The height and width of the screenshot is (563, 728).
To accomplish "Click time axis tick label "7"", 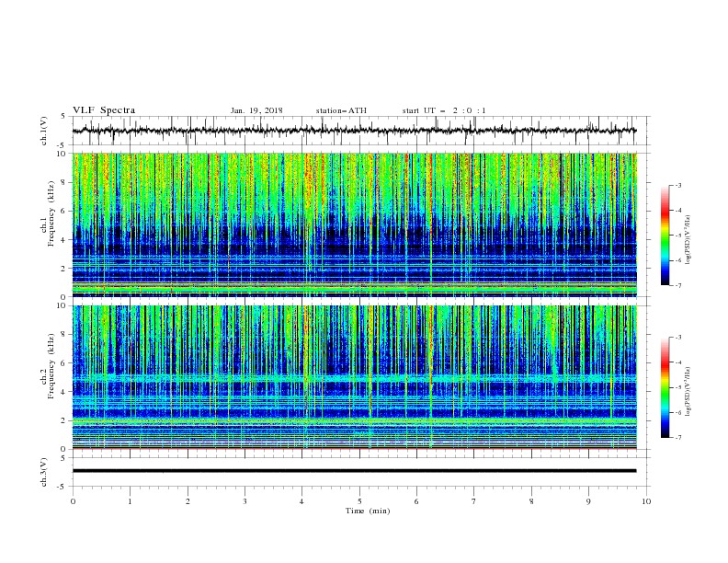I will [x=474, y=501].
